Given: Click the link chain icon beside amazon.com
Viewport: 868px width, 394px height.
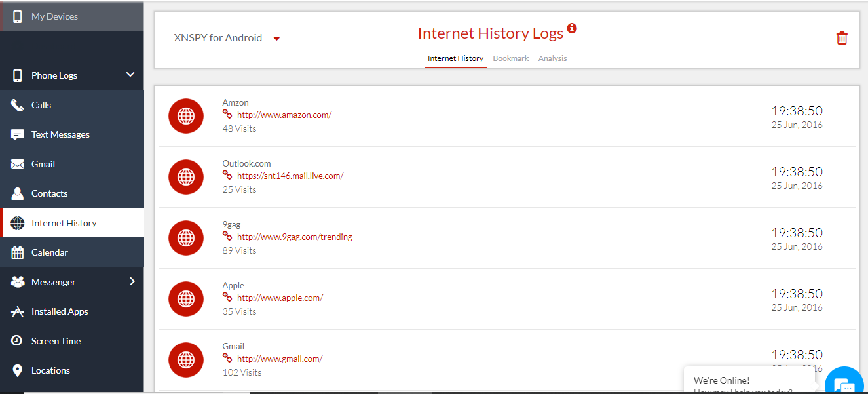Looking at the screenshot, I should (x=227, y=114).
